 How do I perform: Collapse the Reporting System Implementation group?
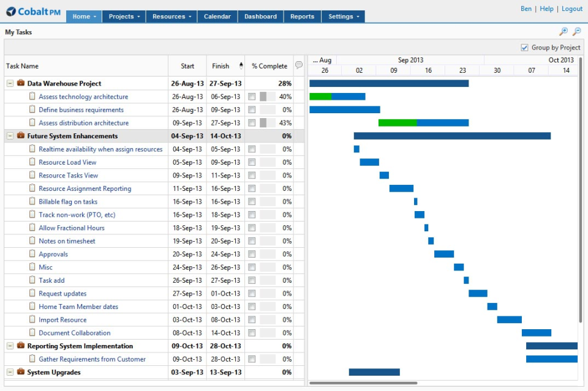pyautogui.click(x=10, y=346)
